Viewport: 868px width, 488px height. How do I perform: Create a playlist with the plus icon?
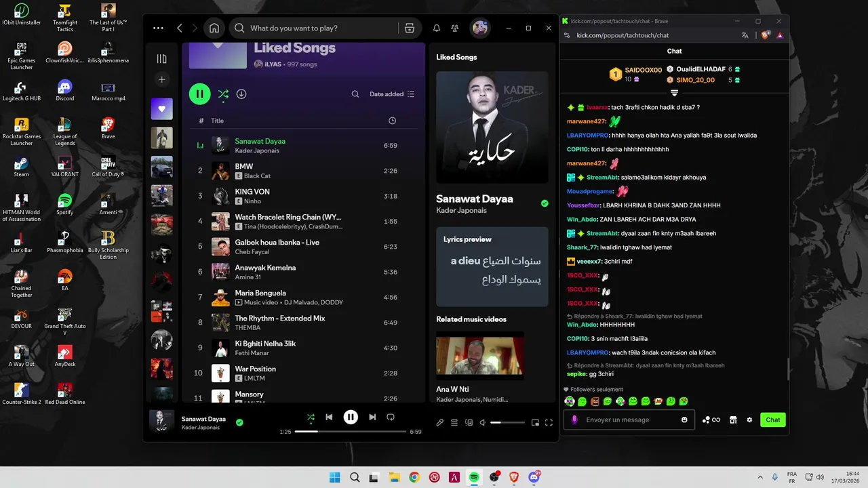(161, 79)
